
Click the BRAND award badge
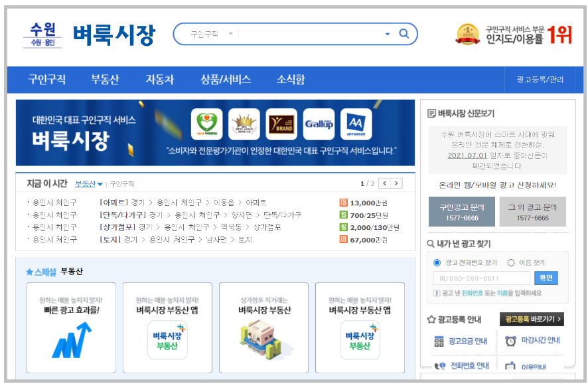pyautogui.click(x=281, y=124)
